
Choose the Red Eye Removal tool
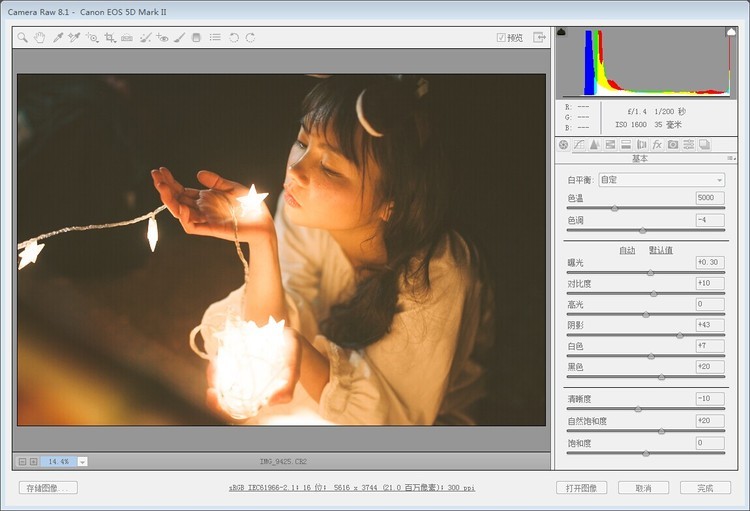click(x=162, y=38)
